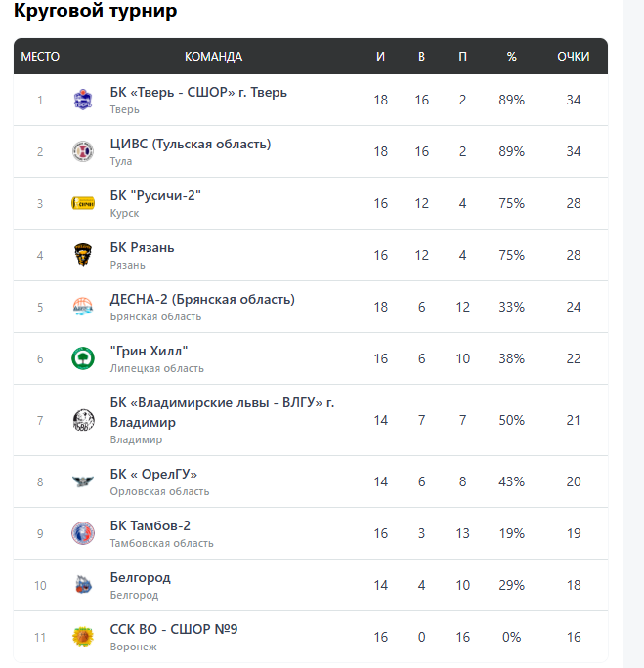Viewport: 644px width, 668px height.
Task: Click the БК Тамбов-2 team logo
Action: tap(83, 533)
